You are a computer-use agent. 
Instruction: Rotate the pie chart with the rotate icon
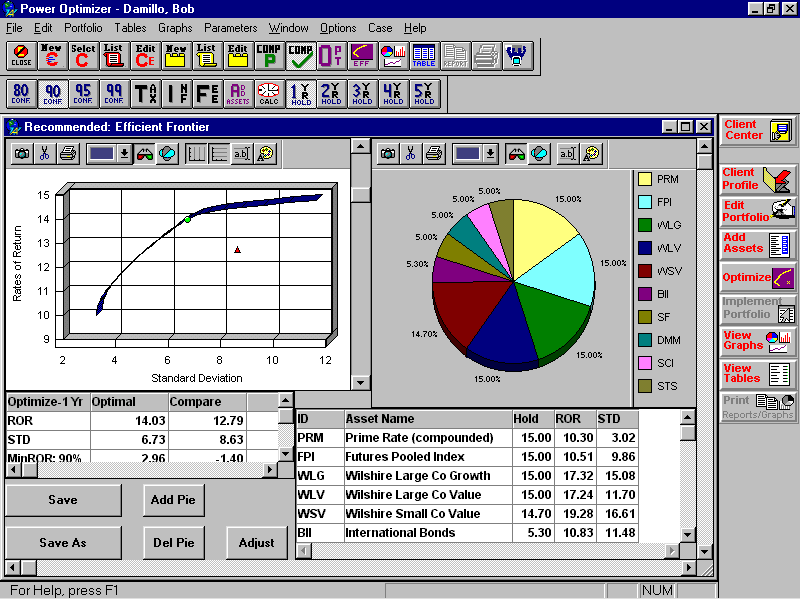click(x=538, y=153)
